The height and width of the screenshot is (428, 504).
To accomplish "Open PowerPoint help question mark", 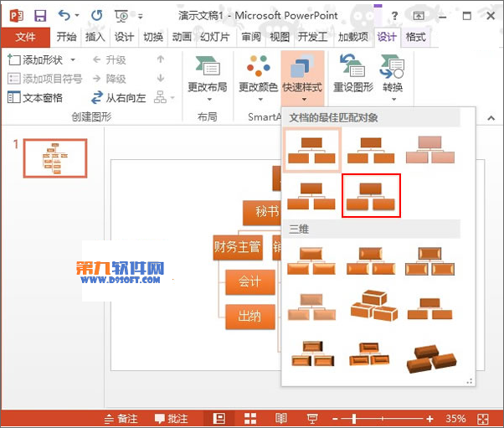I will pyautogui.click(x=394, y=15).
